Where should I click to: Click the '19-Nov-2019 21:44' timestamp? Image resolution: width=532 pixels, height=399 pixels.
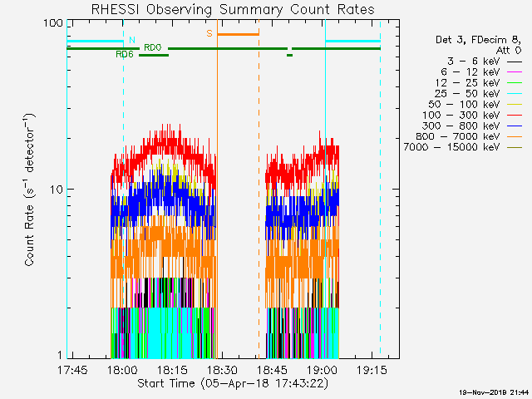(494, 392)
